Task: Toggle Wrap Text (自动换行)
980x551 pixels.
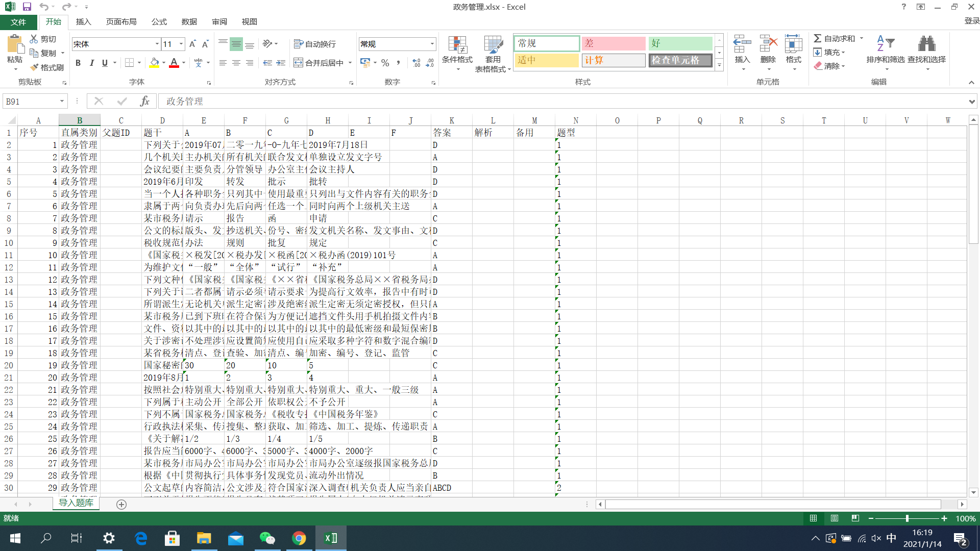Action: pos(315,44)
